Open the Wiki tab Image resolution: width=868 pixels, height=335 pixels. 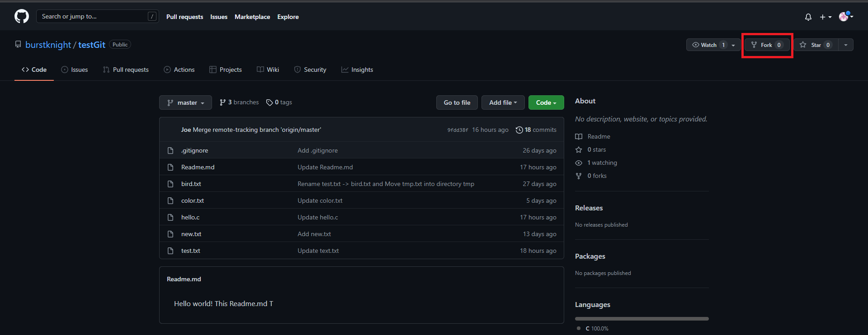pyautogui.click(x=268, y=70)
